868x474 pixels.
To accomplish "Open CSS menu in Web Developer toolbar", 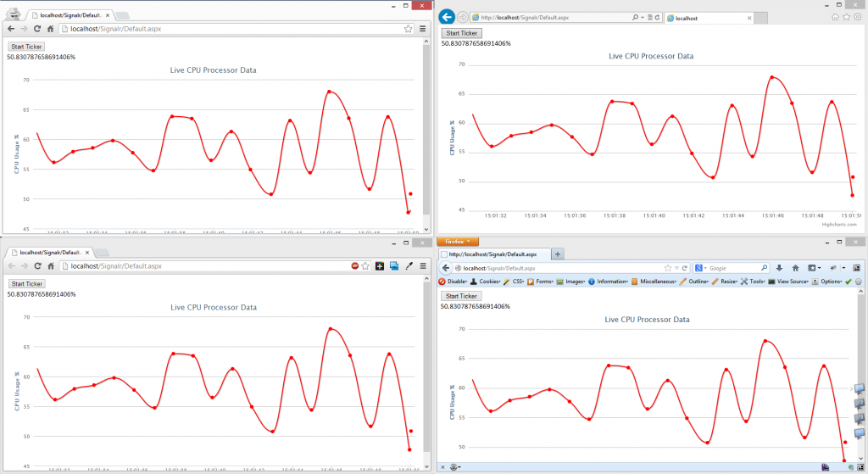I will [x=513, y=282].
